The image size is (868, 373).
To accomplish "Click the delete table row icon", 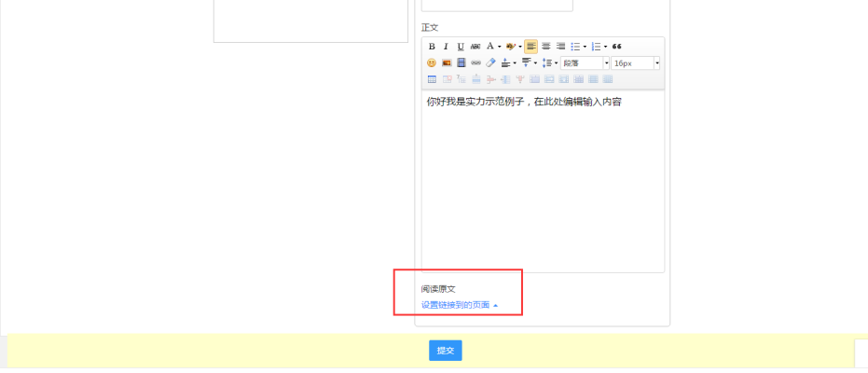I will [x=490, y=79].
